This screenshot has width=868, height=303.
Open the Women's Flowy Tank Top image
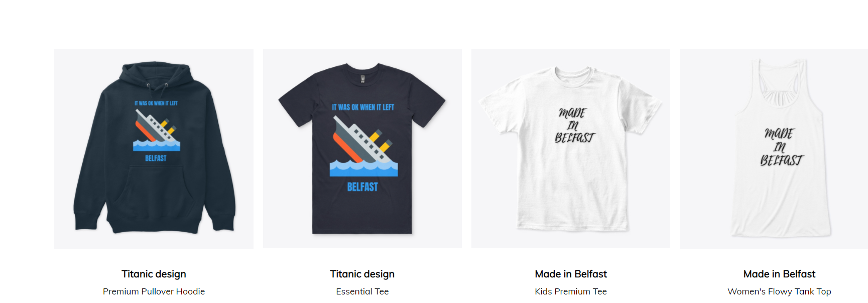[774, 149]
